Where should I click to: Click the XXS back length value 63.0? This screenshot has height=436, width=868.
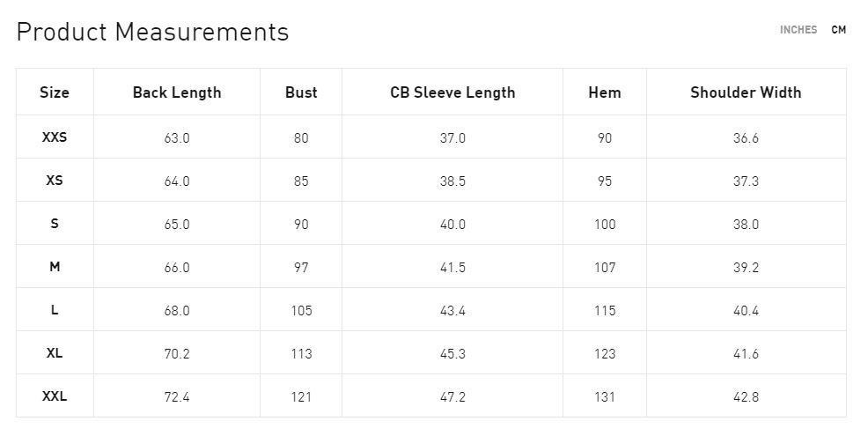(177, 138)
